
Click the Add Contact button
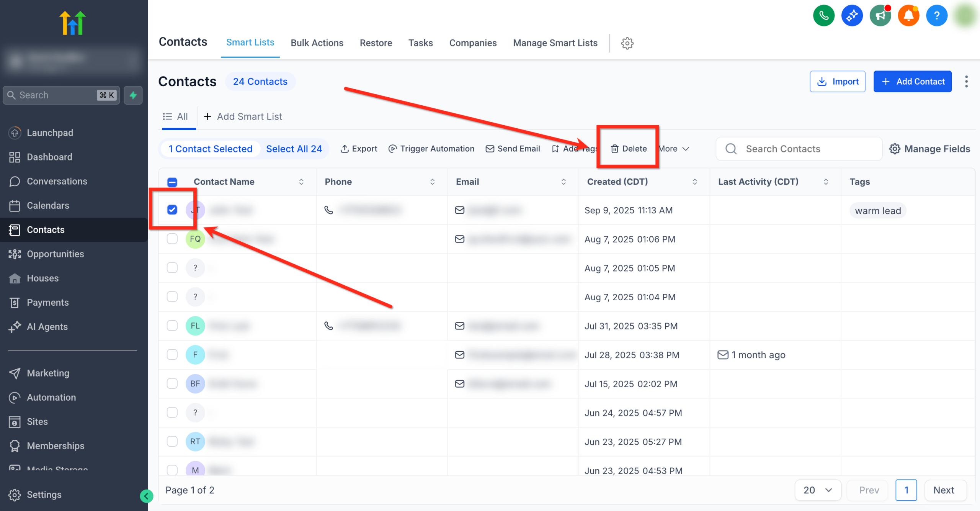912,81
